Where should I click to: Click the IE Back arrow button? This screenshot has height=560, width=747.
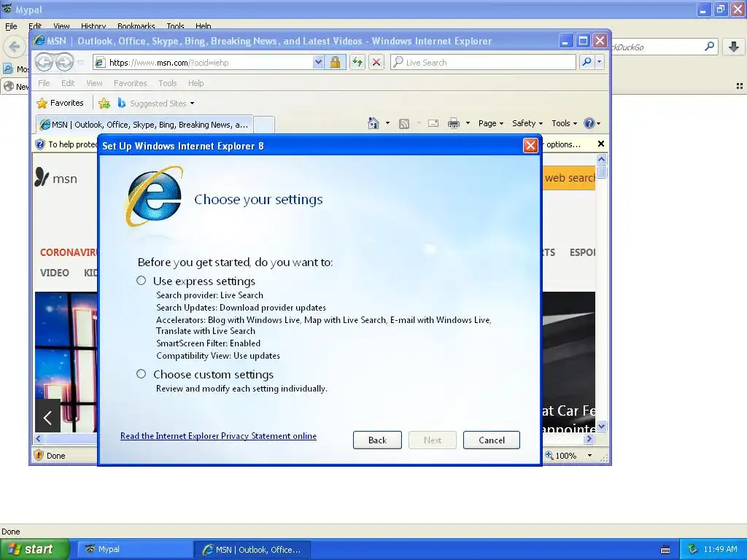[x=44, y=62]
